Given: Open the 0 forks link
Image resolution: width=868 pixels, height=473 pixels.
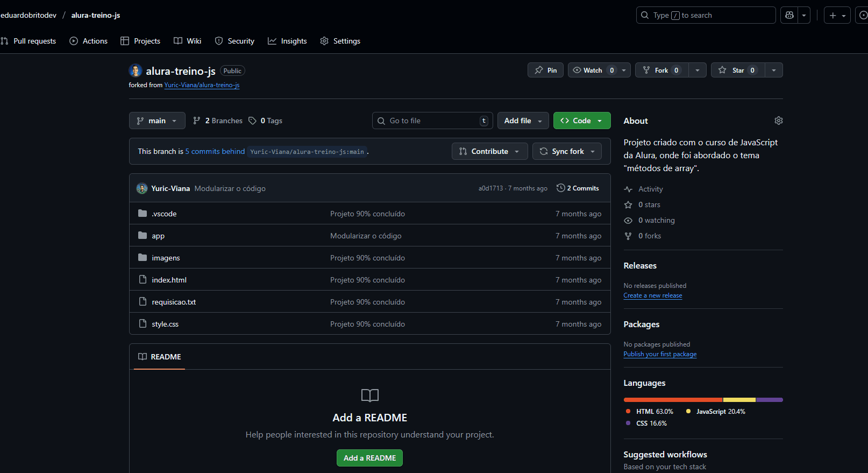Looking at the screenshot, I should pos(643,236).
